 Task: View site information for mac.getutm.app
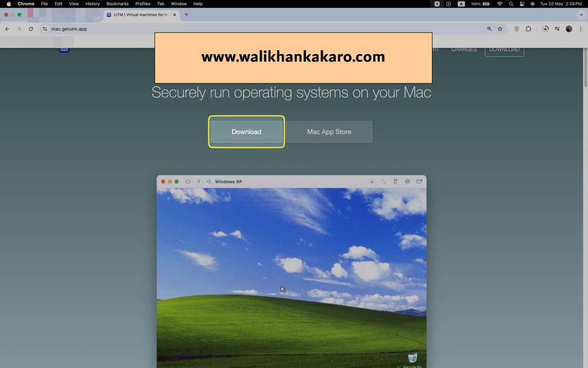tap(45, 29)
